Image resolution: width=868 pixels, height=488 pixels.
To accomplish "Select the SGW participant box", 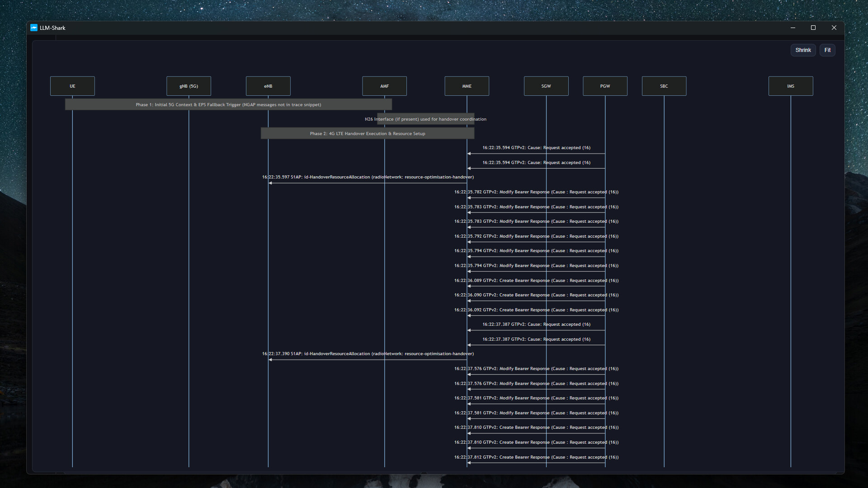I will click(546, 86).
